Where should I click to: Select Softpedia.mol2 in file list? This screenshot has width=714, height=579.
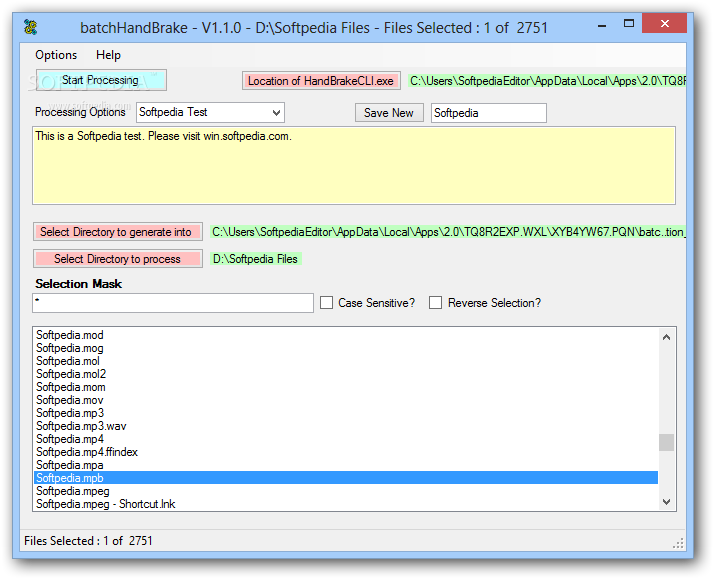click(346, 374)
